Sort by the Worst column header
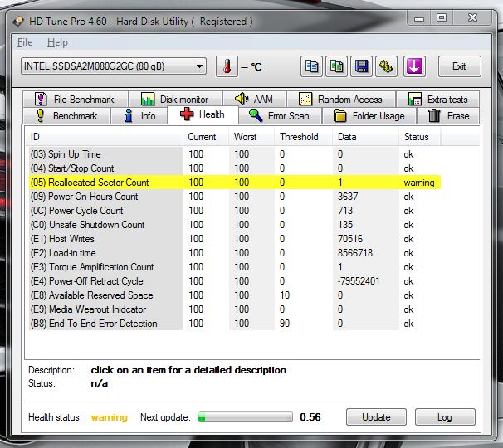 251,137
